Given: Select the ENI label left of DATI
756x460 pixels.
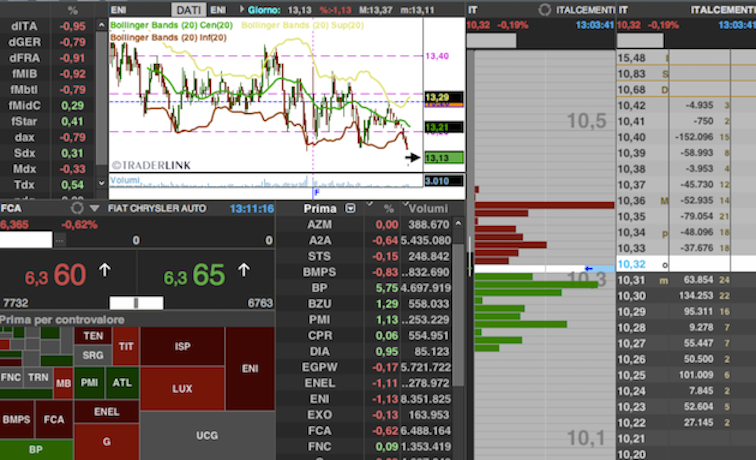Looking at the screenshot, I should click(119, 10).
